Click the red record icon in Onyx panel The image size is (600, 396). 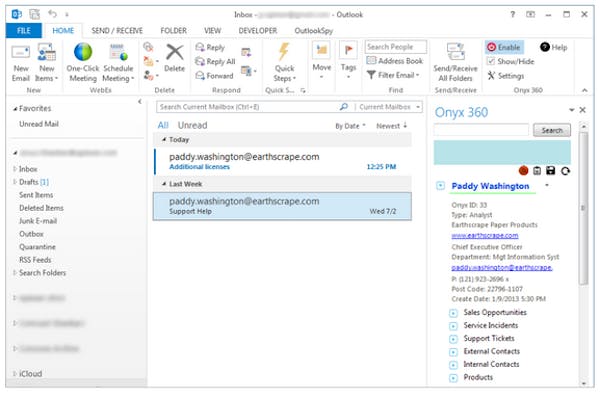[x=523, y=171]
